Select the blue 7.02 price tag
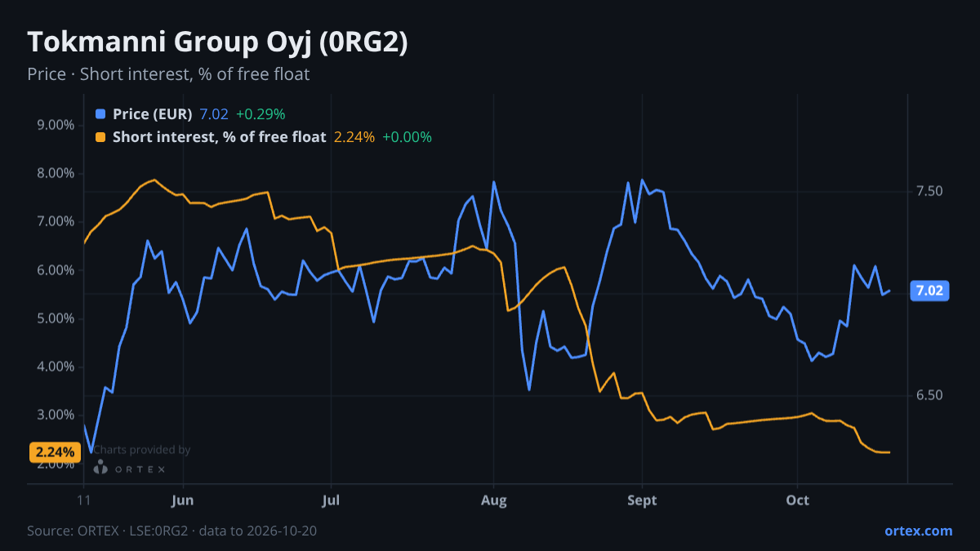The image size is (980, 551). (x=929, y=291)
